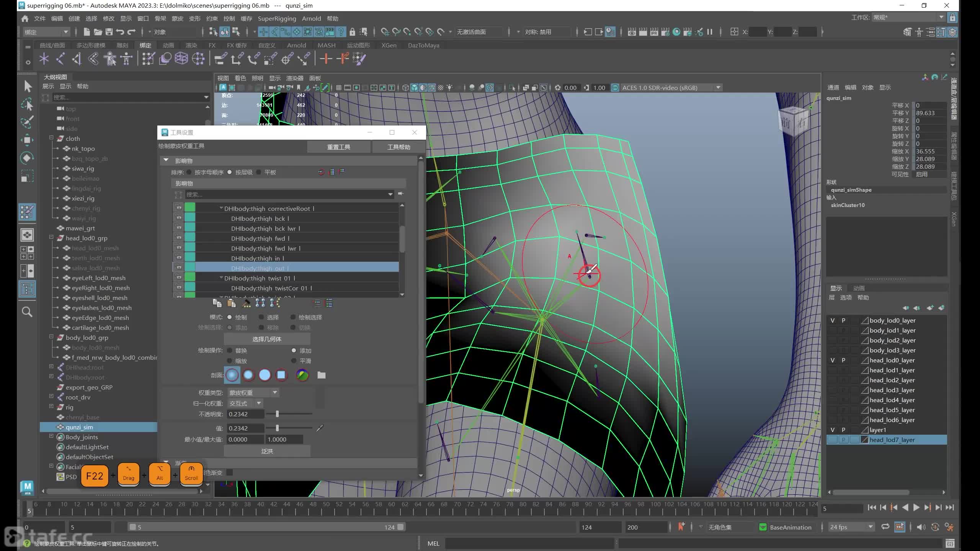
Task: Open the ACES color transform dropdown
Action: click(671, 88)
